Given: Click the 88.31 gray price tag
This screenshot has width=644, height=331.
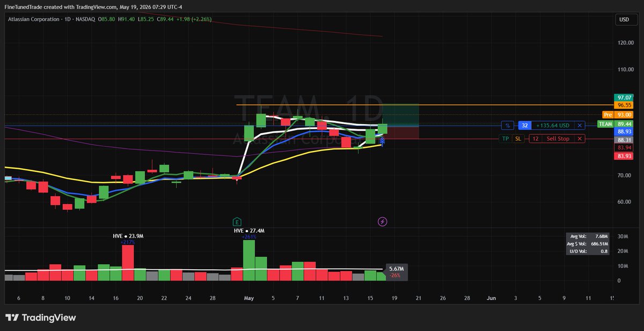Looking at the screenshot, I should click(x=624, y=140).
